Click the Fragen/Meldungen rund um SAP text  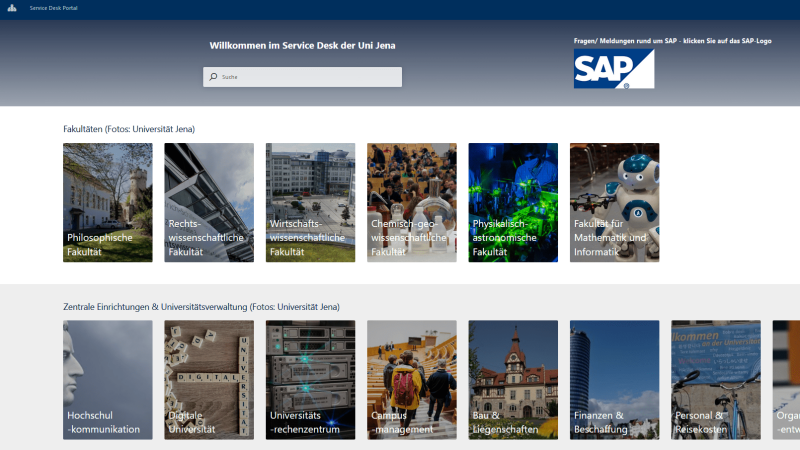click(672, 41)
